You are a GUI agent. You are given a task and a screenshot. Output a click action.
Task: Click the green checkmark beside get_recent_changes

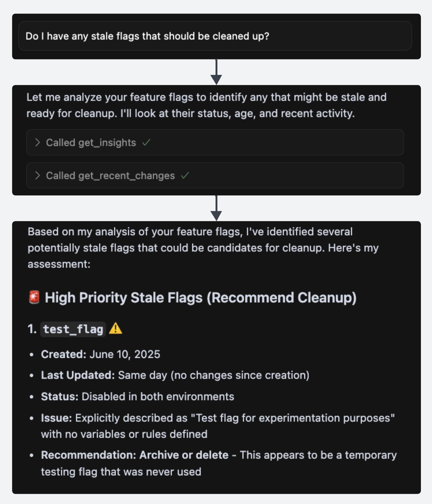point(185,175)
